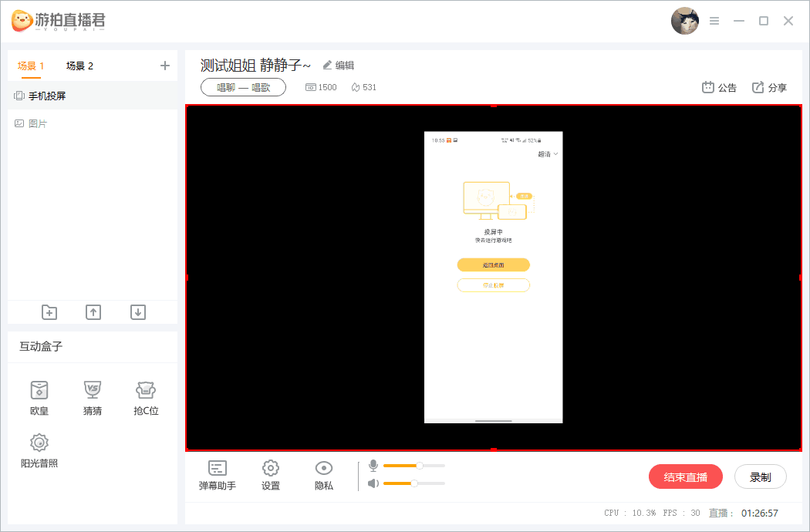
Task: Add a new scene with plus
Action: coord(165,66)
